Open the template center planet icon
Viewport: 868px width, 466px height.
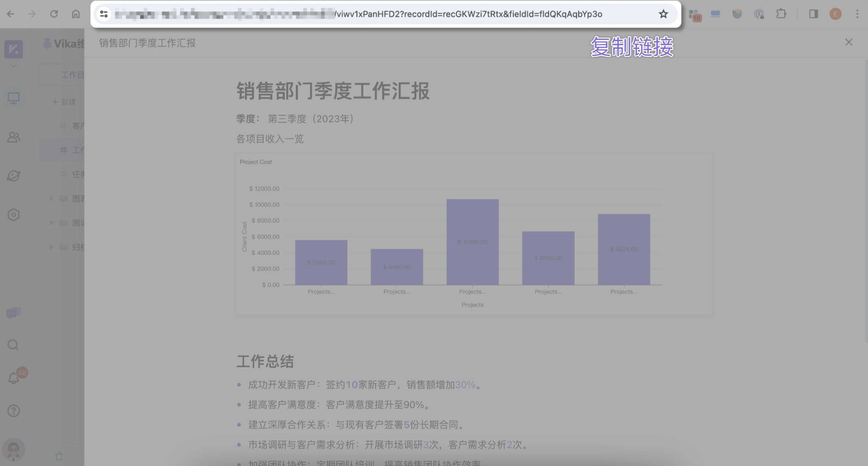coord(13,176)
